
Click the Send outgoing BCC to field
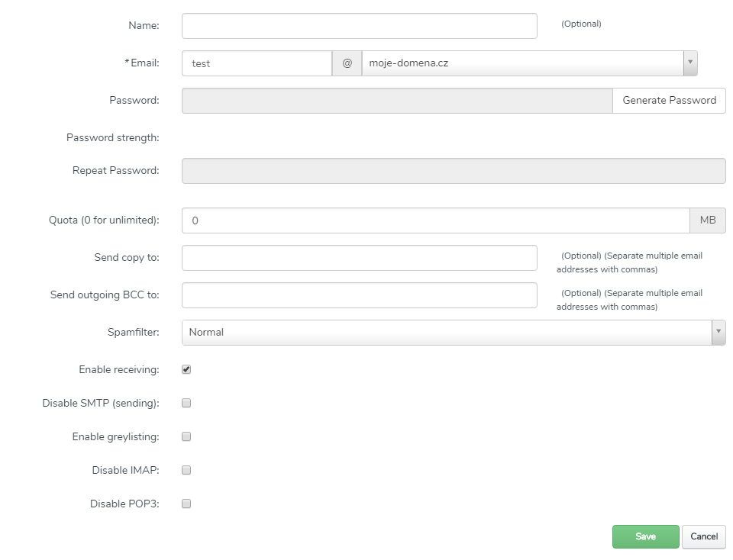[359, 295]
